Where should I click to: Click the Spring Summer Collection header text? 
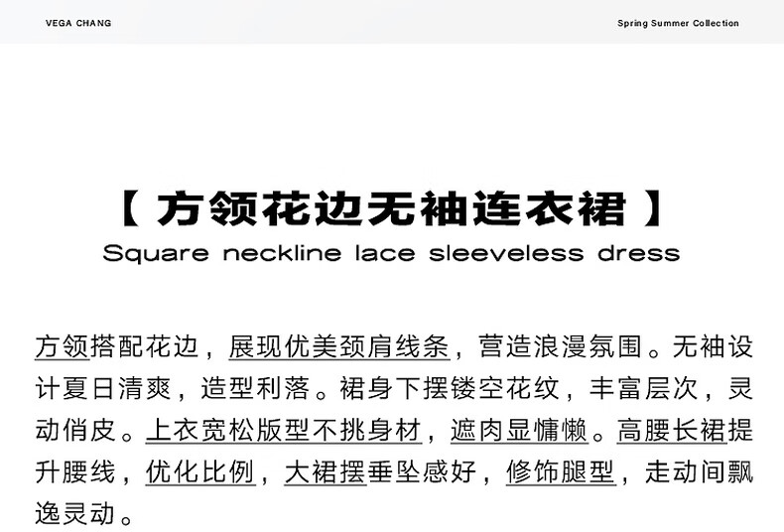(x=678, y=23)
